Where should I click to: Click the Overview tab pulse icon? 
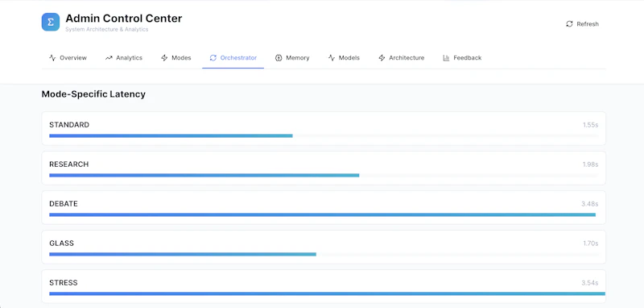(52, 57)
